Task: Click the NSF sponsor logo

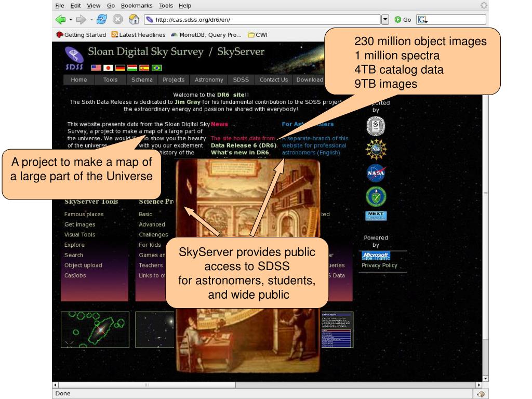Action: [x=376, y=149]
